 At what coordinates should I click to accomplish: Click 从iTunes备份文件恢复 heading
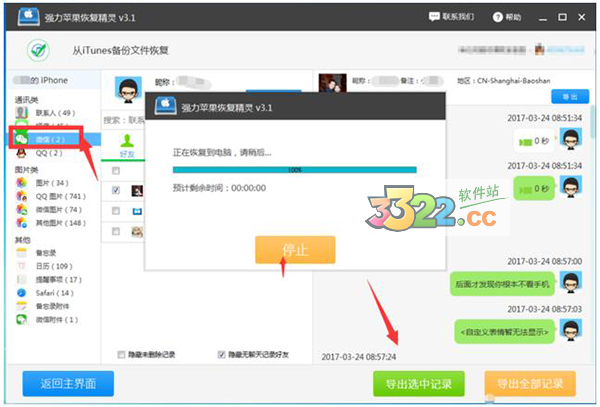121,50
